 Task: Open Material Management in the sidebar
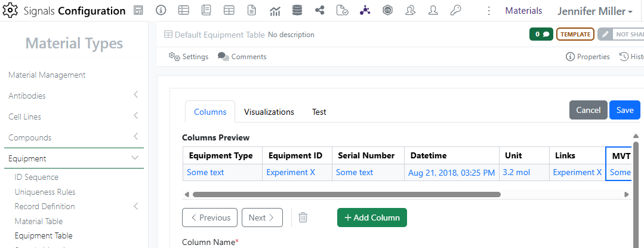coord(47,75)
